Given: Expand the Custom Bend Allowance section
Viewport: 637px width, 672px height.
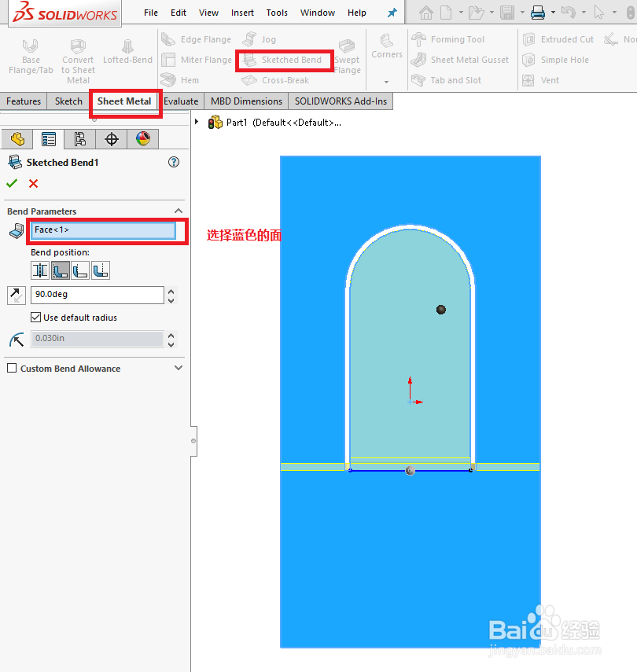Looking at the screenshot, I should click(179, 368).
